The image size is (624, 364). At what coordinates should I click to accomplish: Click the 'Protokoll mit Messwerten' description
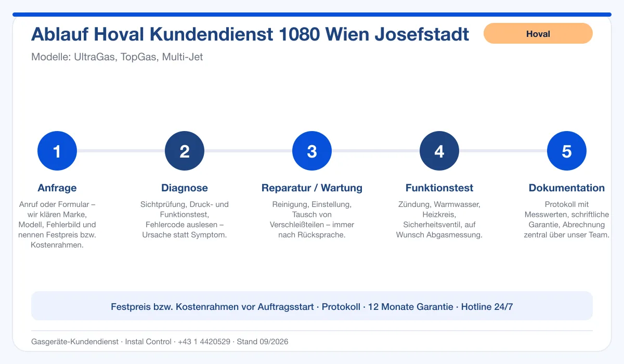[567, 219]
